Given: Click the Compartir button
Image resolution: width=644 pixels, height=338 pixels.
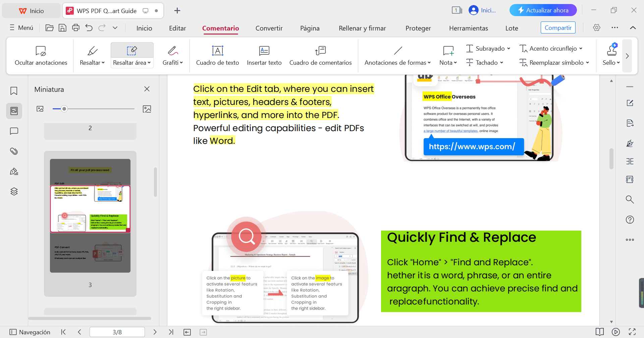Looking at the screenshot, I should (558, 28).
